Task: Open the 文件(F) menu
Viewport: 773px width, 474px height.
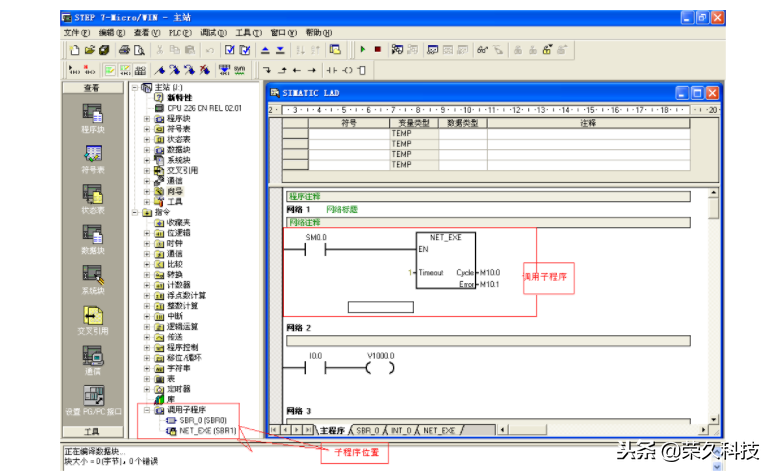Action: click(x=76, y=33)
